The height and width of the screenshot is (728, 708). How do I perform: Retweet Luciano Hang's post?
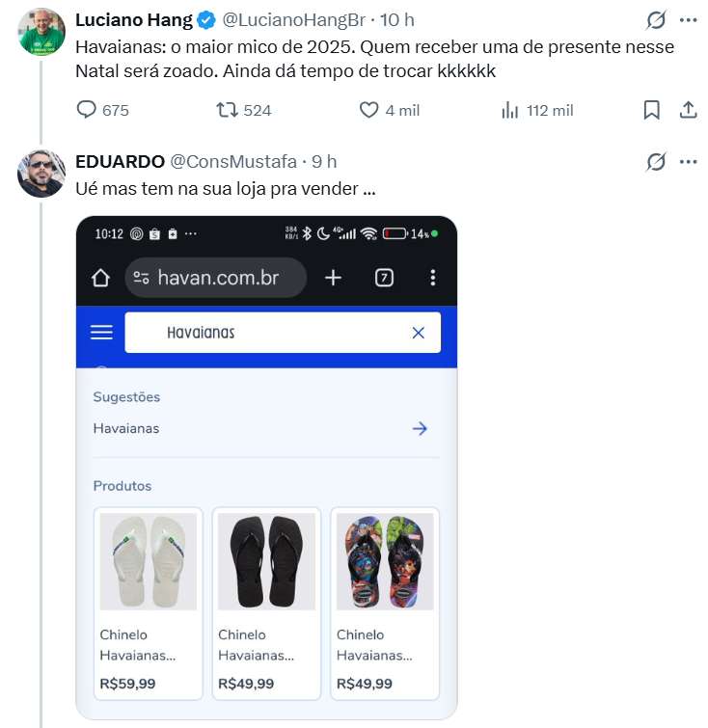(x=228, y=110)
